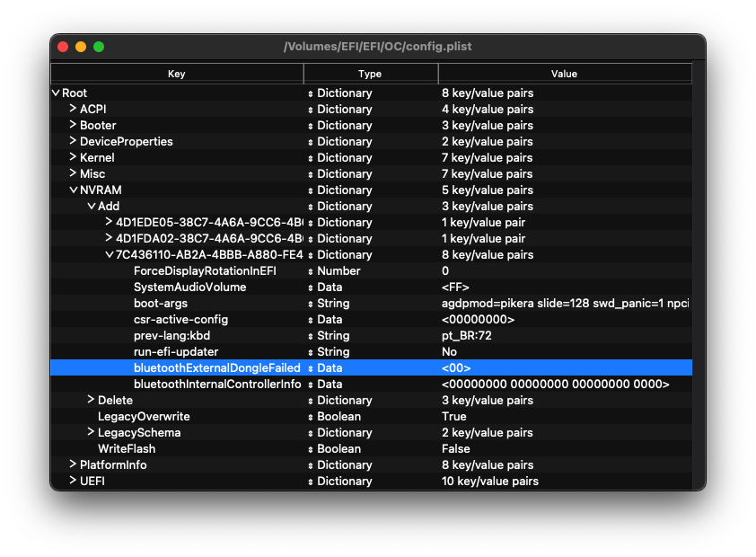Viewport: 756px width, 557px height.
Task: Expand the Booter disclosure arrow
Action: point(73,126)
